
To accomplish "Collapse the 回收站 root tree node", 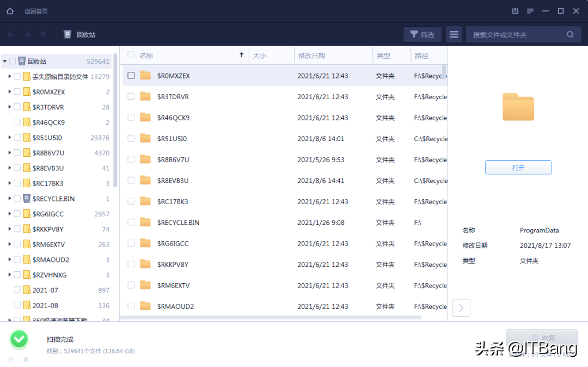I will [x=5, y=62].
